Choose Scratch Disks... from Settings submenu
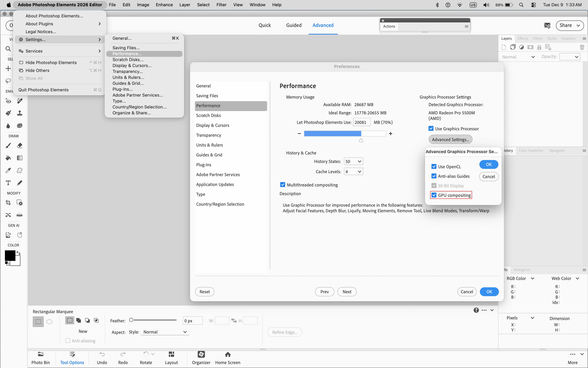Viewport: 588px width, 368px height. click(144, 60)
